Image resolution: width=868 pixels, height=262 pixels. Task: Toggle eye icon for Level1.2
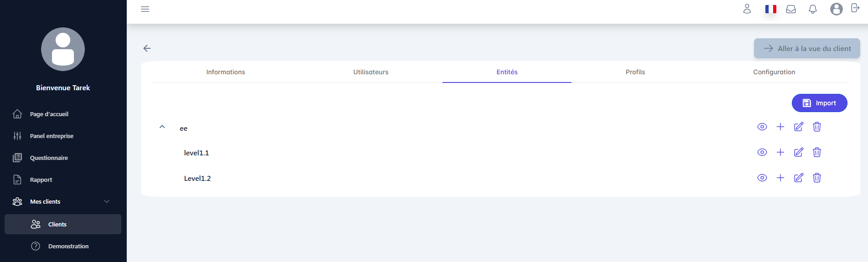click(x=762, y=178)
